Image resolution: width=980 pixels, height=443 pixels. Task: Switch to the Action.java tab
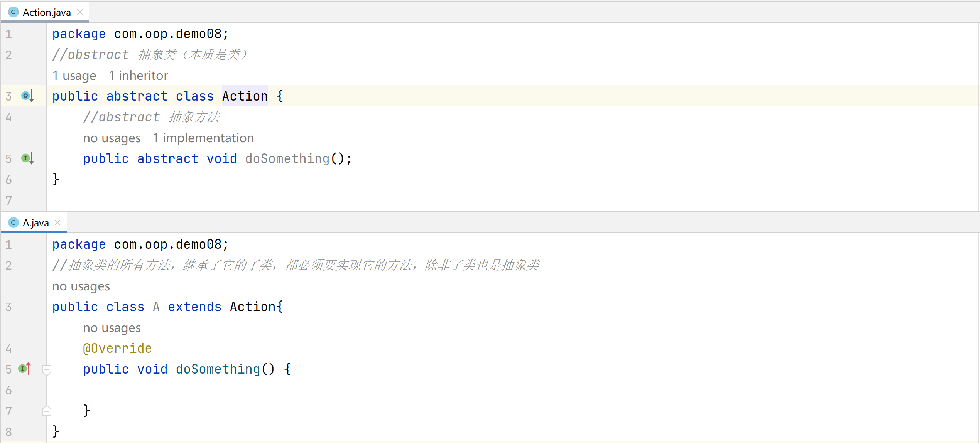tap(47, 12)
